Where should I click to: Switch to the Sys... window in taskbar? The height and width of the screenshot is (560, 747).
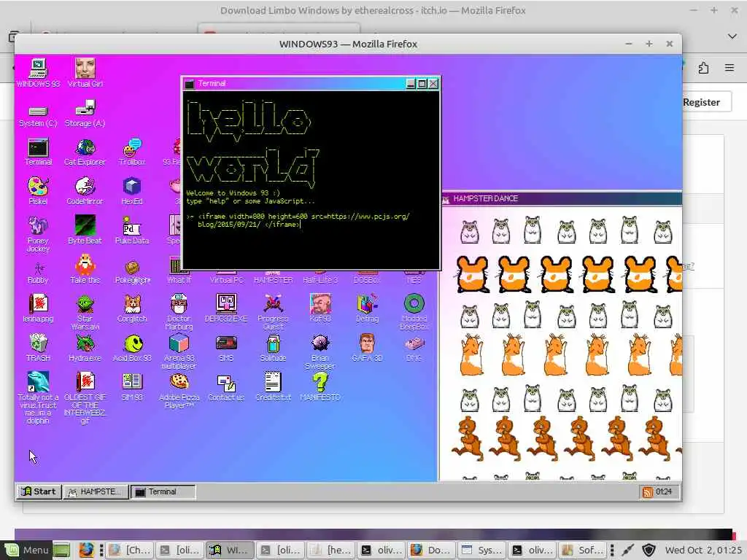pos(481,550)
